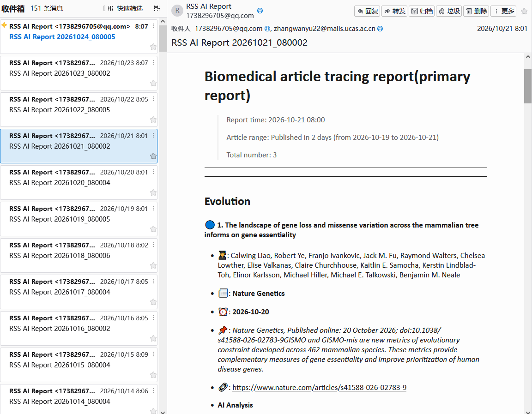Star the RSS AI Report 20261018_080006 message
This screenshot has width=532, height=414.
(153, 265)
